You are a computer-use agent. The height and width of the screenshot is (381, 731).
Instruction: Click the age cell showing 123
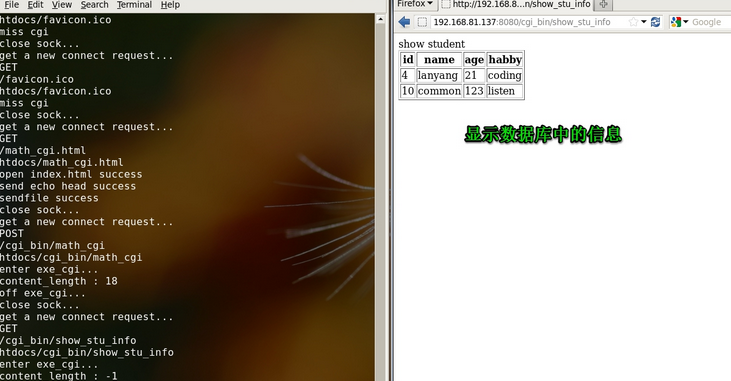tap(474, 91)
